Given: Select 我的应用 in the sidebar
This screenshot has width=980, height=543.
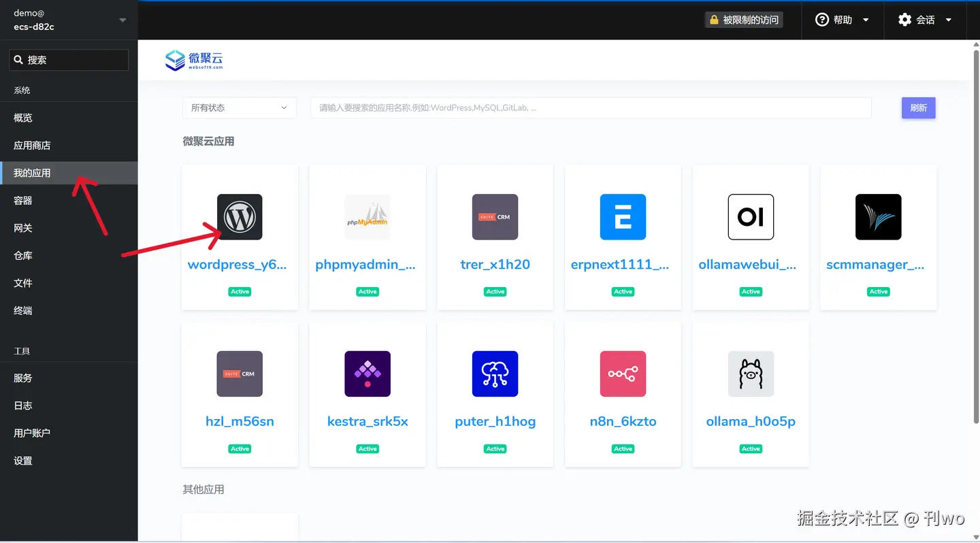Looking at the screenshot, I should click(69, 173).
